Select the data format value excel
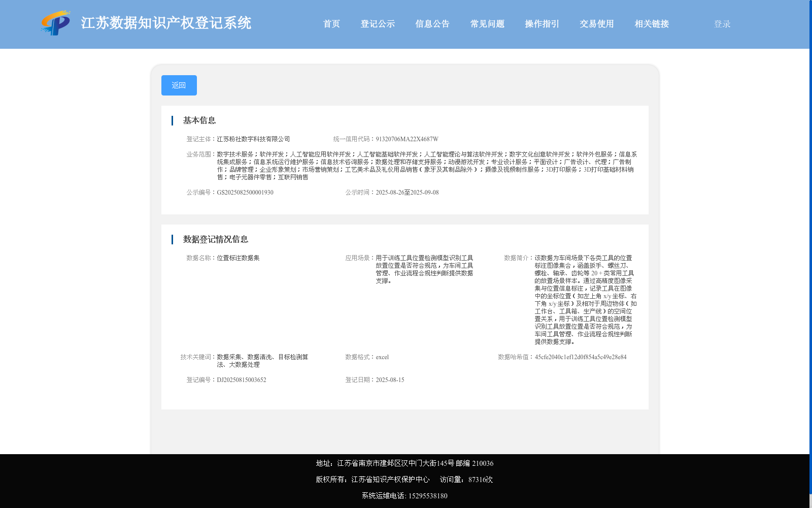This screenshot has width=812, height=508. tap(382, 357)
